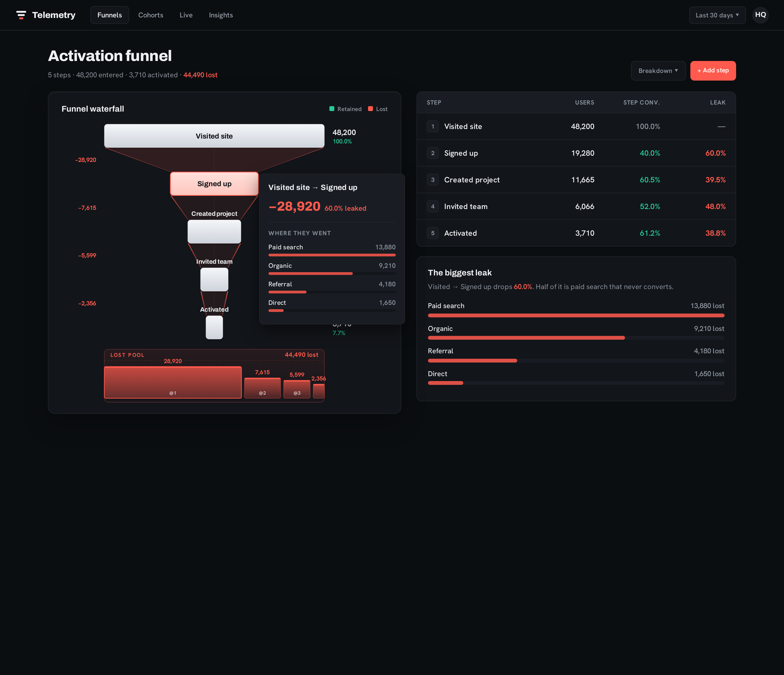Click step number 5 badge in table
The height and width of the screenshot is (675, 784).
coord(433,233)
